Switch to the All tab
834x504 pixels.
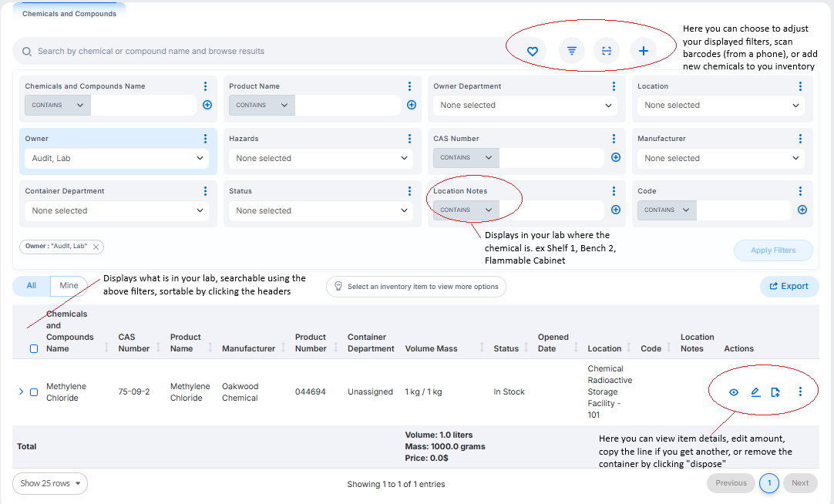click(31, 285)
